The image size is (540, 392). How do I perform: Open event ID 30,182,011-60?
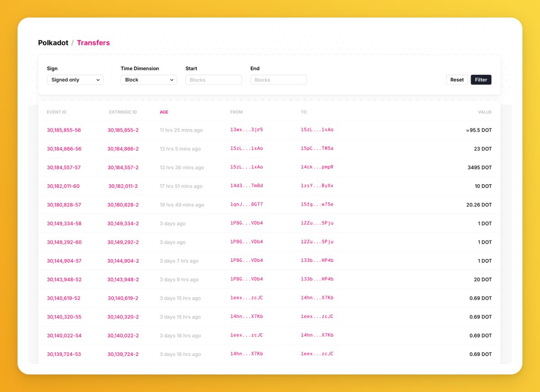(x=63, y=186)
